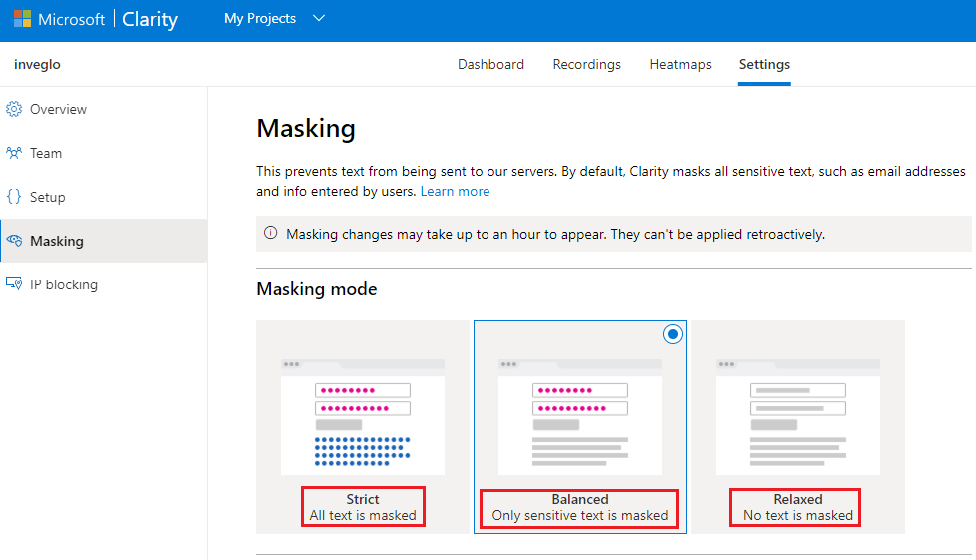The height and width of the screenshot is (560, 976).
Task: Click the Clarity brand name
Action: pos(150,19)
